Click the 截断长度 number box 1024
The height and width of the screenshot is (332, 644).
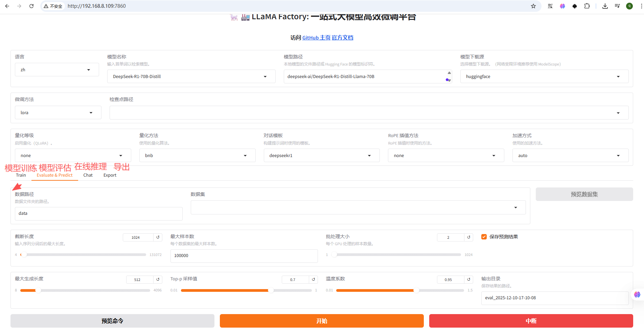tap(138, 237)
